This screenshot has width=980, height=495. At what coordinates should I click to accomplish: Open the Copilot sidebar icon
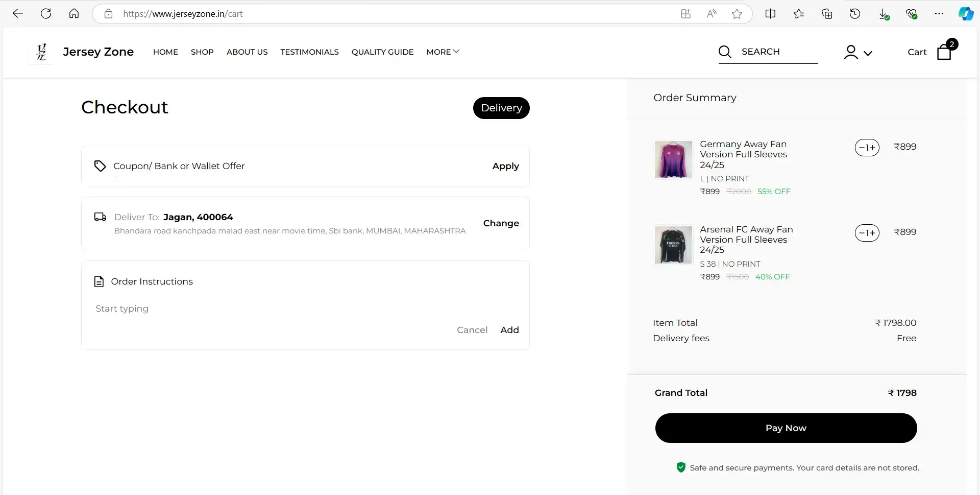965,14
